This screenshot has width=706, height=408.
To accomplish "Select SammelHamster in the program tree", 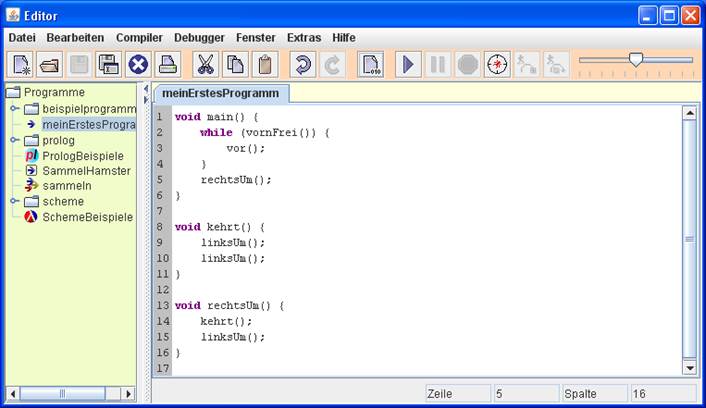I will click(x=86, y=171).
